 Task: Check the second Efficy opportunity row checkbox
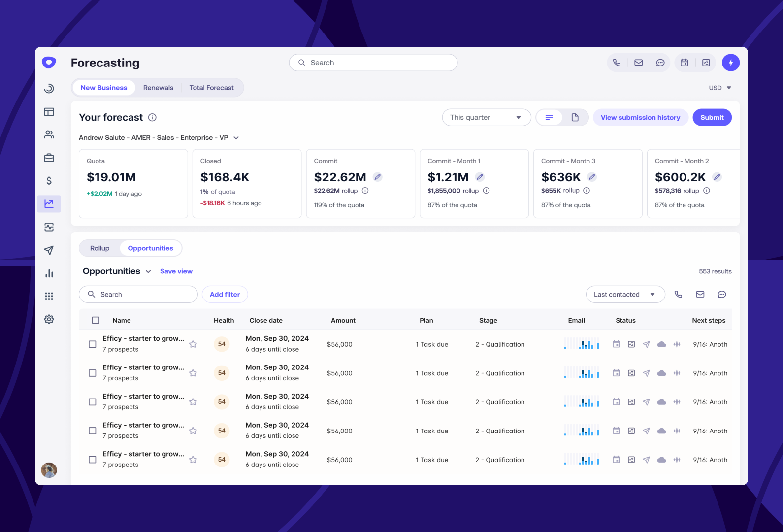[92, 373]
